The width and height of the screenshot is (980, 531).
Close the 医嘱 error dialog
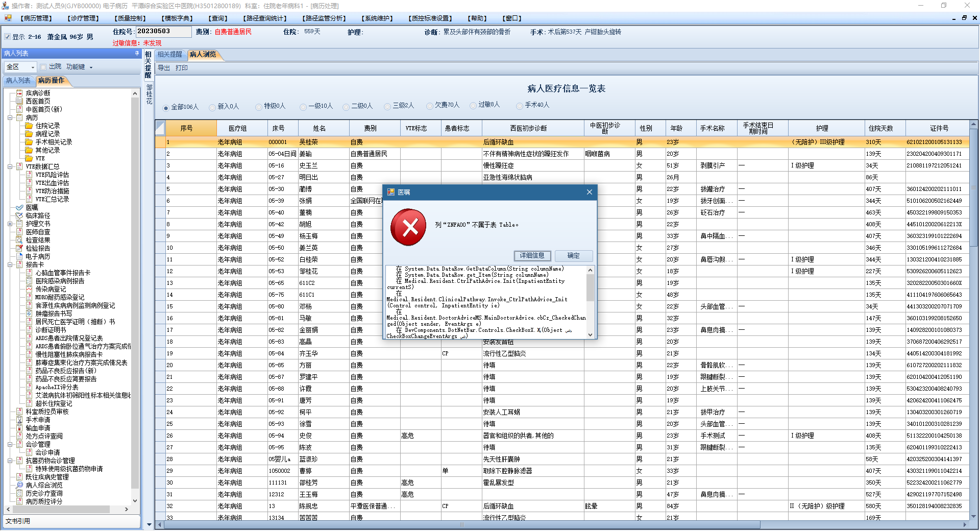pos(589,192)
